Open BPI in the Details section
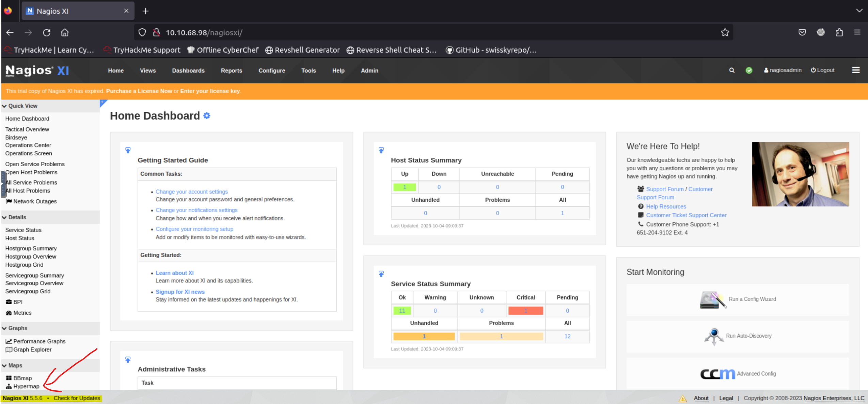 coord(14,302)
